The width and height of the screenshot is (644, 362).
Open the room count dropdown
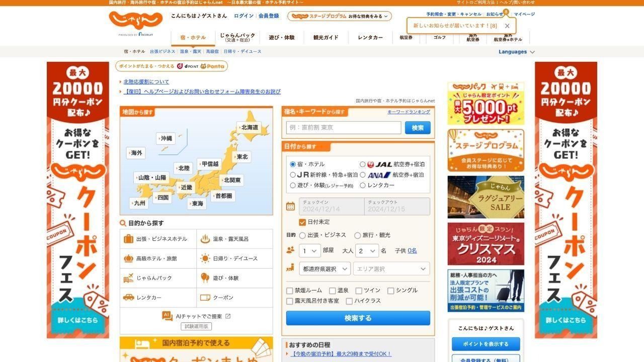(x=310, y=251)
